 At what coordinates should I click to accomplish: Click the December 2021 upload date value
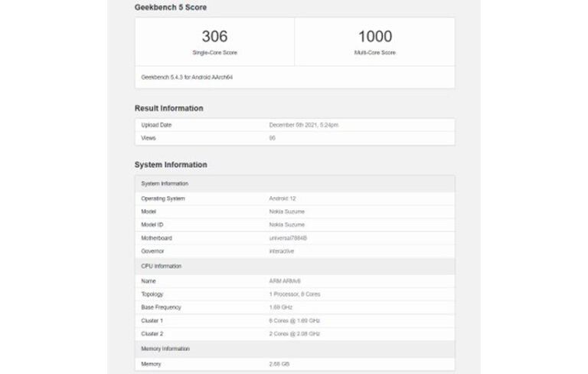coord(303,125)
